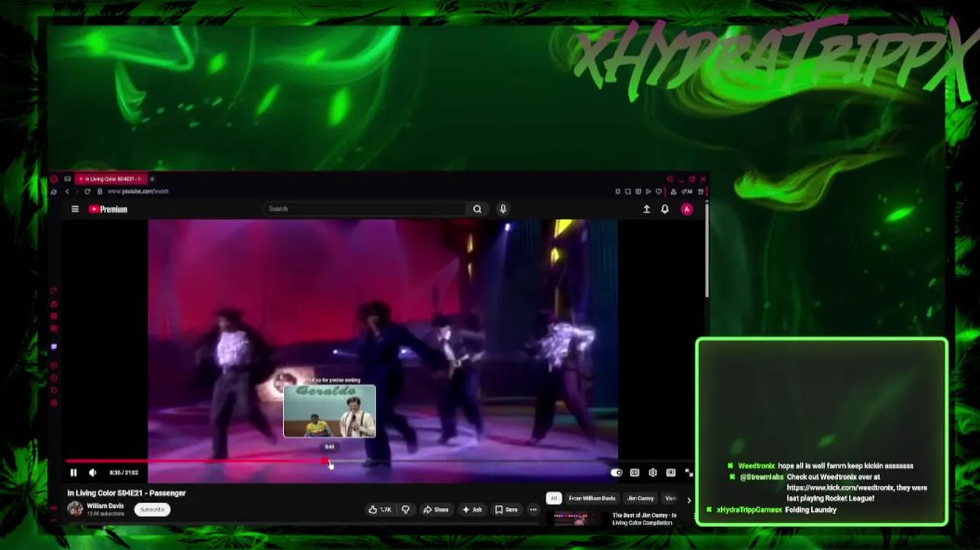Show more chips with right arrow

(x=688, y=500)
